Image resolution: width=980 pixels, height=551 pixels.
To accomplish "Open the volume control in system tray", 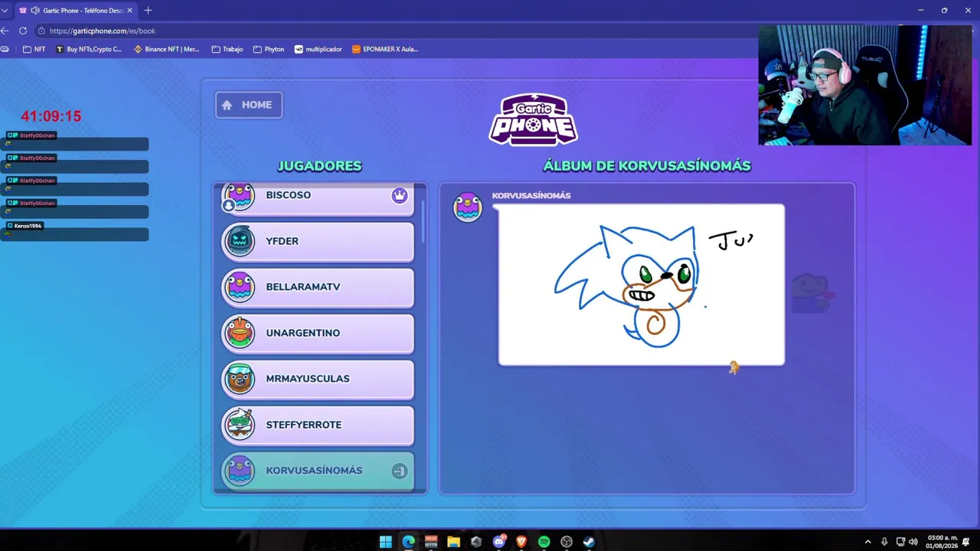I will pos(913,542).
